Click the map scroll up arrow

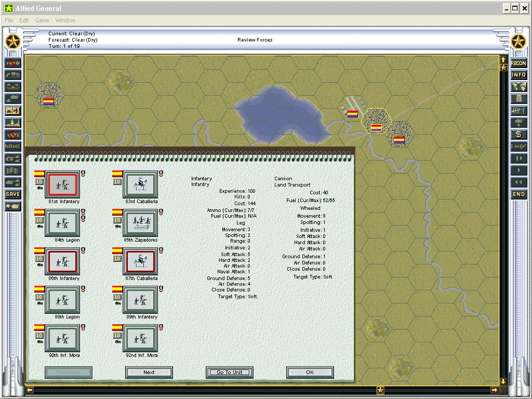tap(503, 60)
